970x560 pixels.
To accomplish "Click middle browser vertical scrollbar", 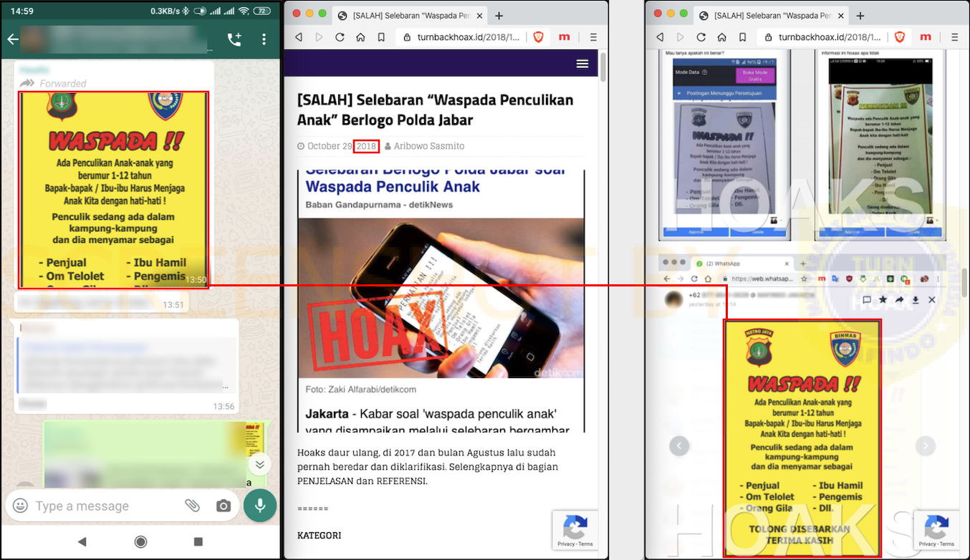I will click(603, 67).
